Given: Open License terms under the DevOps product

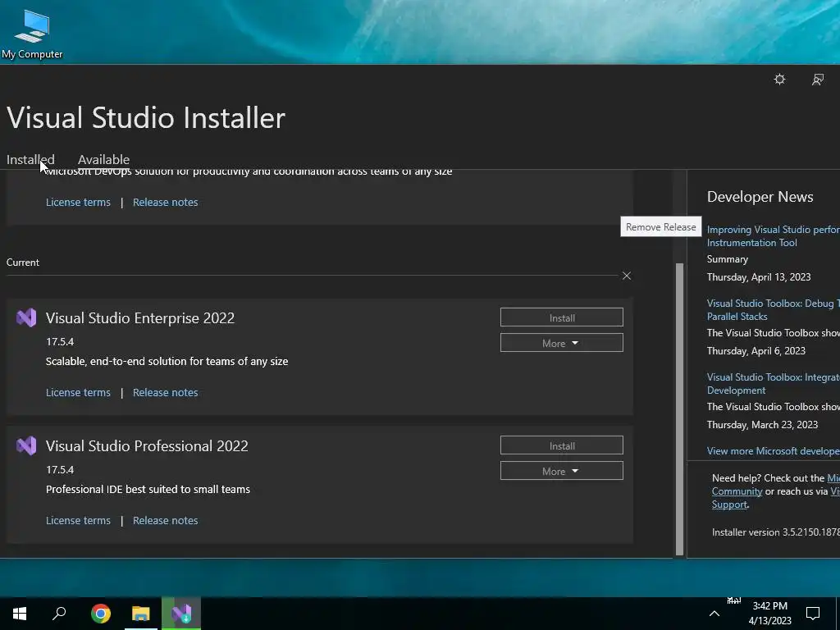Looking at the screenshot, I should pyautogui.click(x=78, y=203).
